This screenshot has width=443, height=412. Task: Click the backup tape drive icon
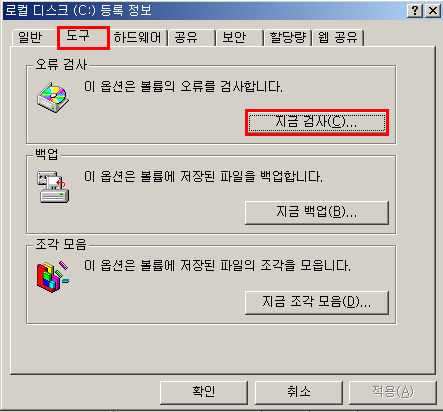coord(53,187)
